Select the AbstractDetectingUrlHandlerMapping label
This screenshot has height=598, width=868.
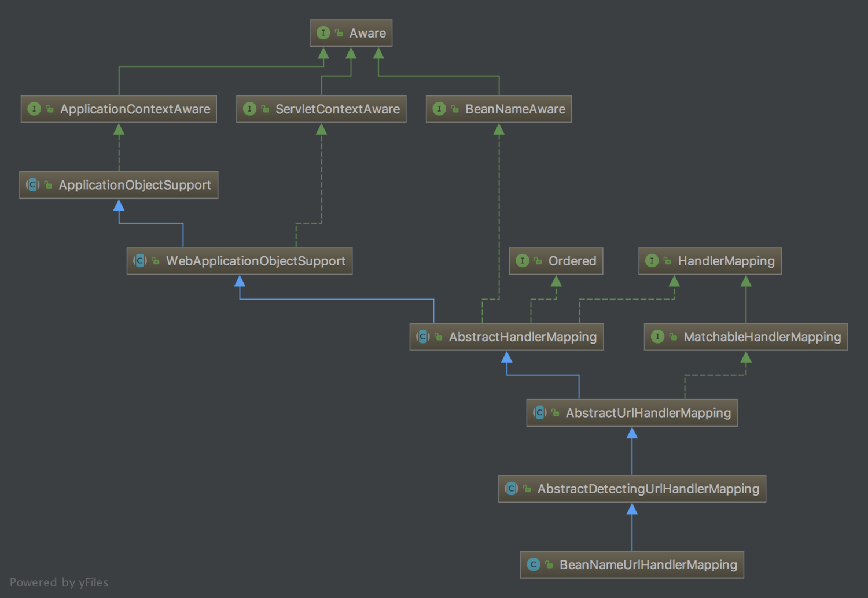pyautogui.click(x=649, y=489)
